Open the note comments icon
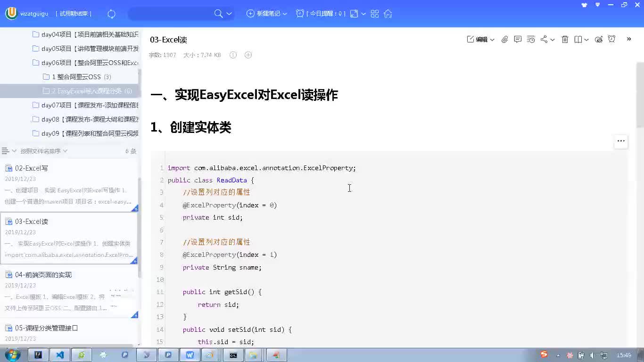The image size is (644, 362). (518, 39)
